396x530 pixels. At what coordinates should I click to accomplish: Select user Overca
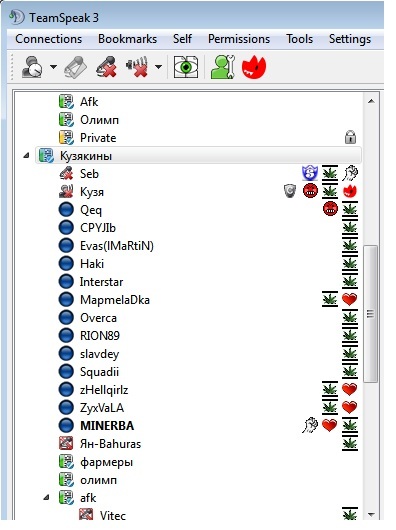[x=98, y=317]
